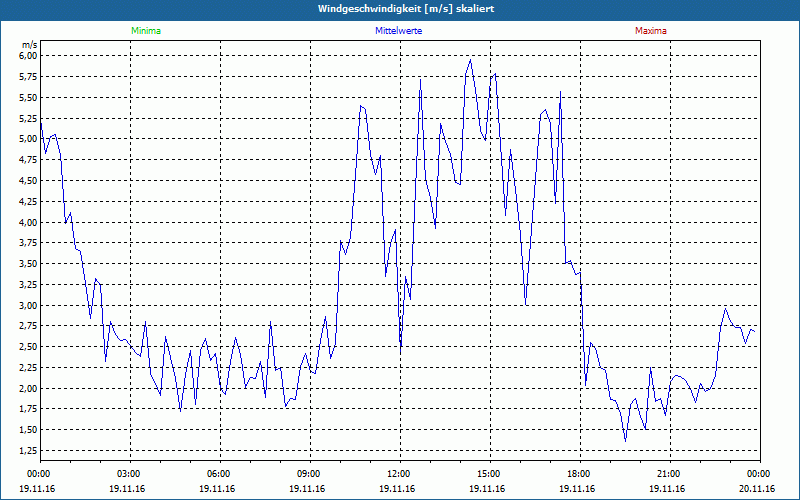Click the 19.11.16 date under 03:00
Viewport: 800px width, 500px height.
[x=128, y=489]
